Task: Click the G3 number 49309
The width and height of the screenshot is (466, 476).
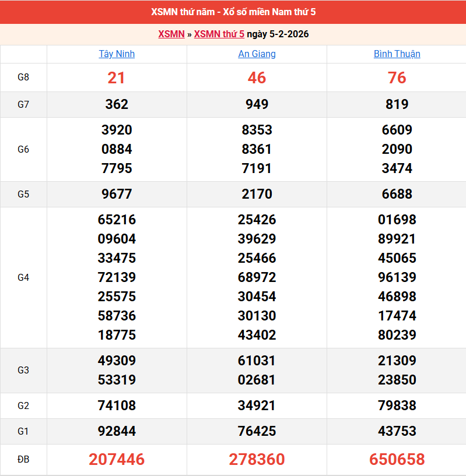Action: (x=117, y=361)
